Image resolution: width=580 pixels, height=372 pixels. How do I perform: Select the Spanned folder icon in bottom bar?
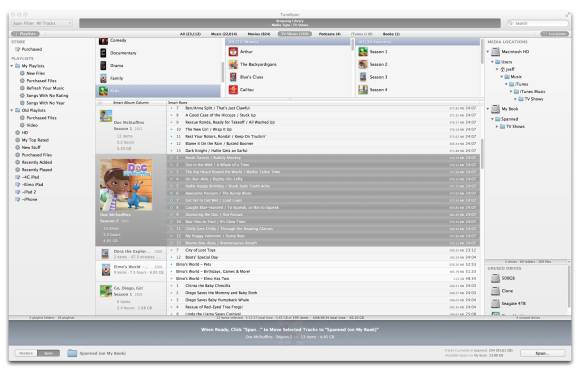[72, 354]
